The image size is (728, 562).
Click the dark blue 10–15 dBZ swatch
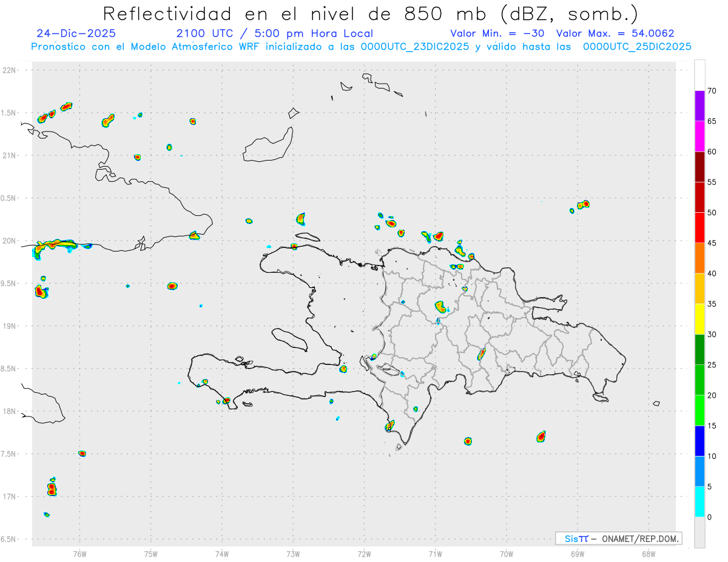tap(699, 441)
